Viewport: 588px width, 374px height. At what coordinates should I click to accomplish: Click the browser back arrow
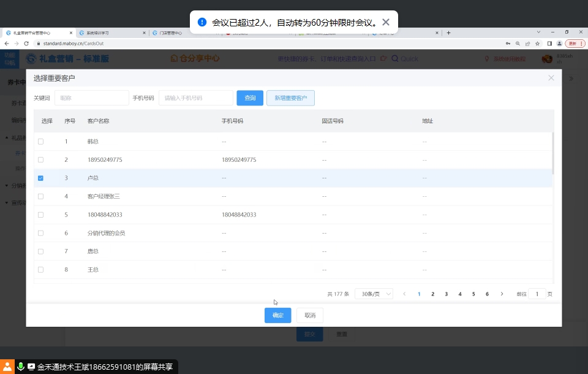pyautogui.click(x=7, y=44)
